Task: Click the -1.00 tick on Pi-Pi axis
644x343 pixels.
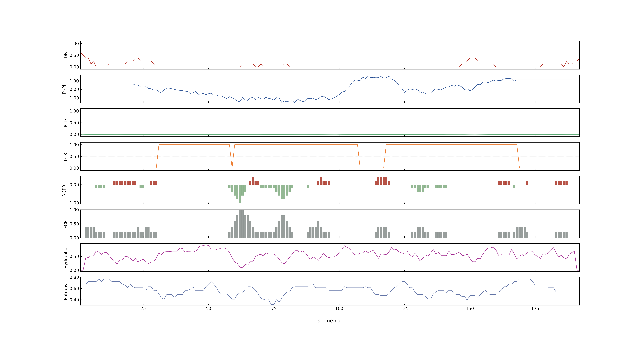Action: [73, 98]
